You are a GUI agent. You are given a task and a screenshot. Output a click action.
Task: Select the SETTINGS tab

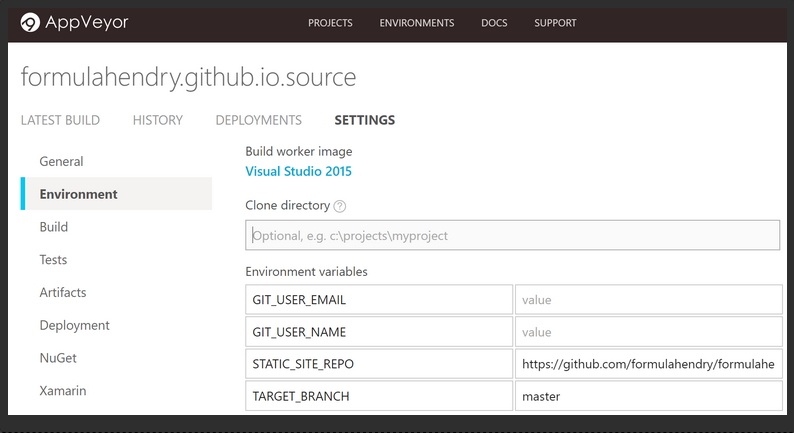tap(365, 120)
